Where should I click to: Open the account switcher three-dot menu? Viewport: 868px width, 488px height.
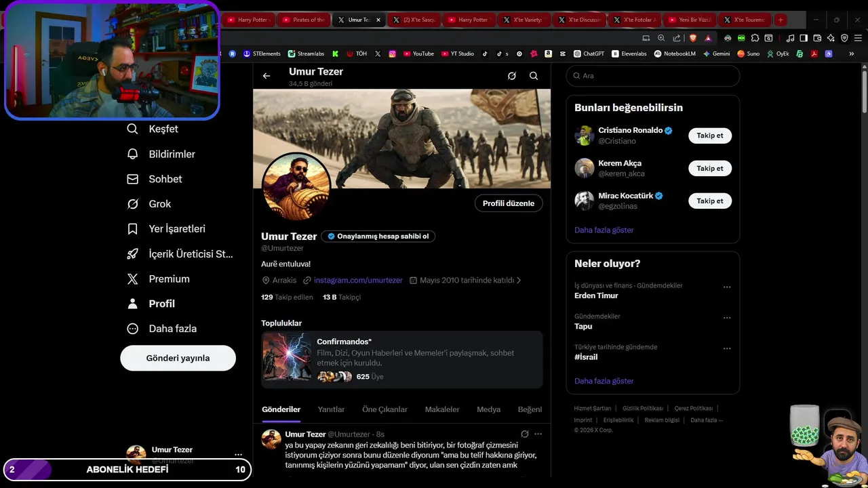click(238, 455)
